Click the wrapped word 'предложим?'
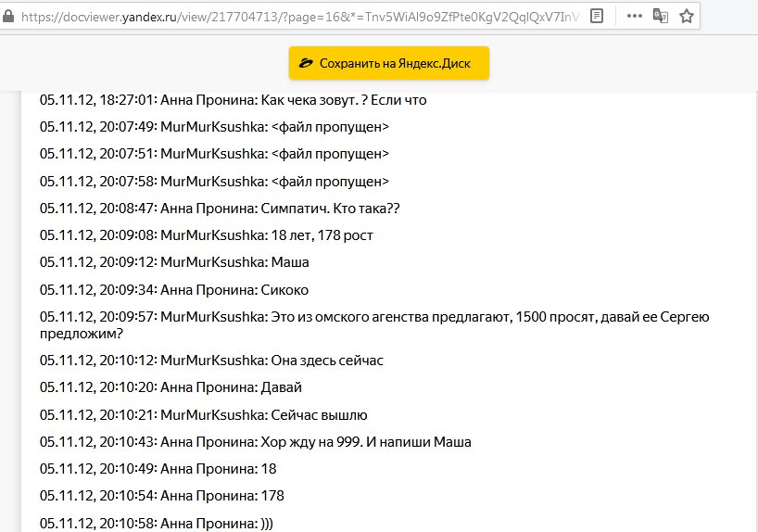The height and width of the screenshot is (532, 758). [x=82, y=334]
